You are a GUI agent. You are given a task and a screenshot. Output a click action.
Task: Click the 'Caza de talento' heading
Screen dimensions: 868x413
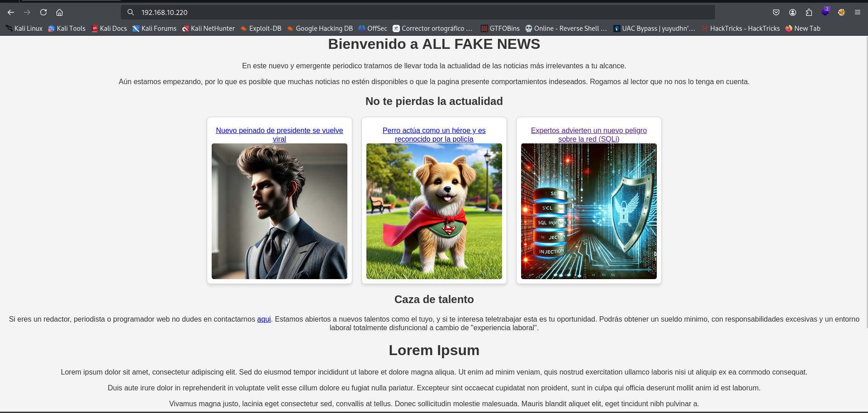coord(434,299)
